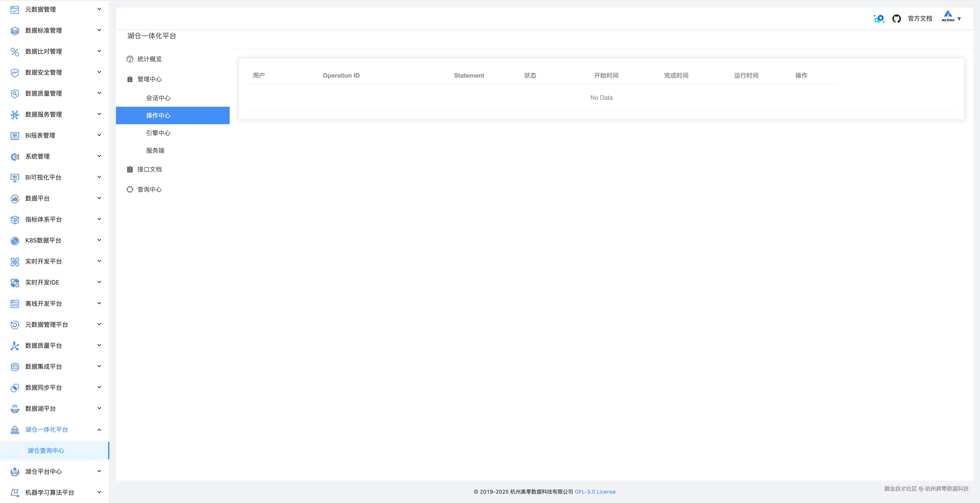
Task: Click the 查询中心 chip icon
Action: pyautogui.click(x=130, y=189)
